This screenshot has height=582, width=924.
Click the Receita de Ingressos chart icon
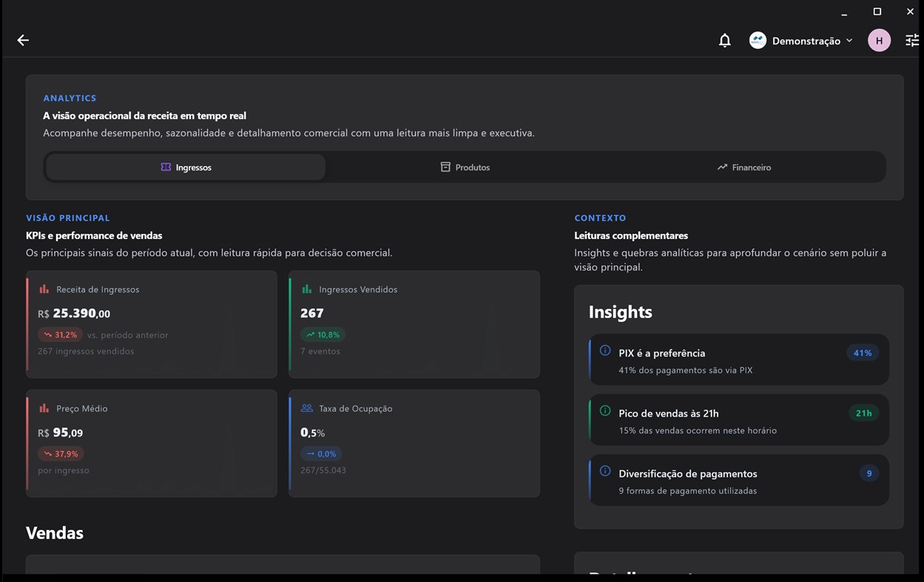point(44,289)
